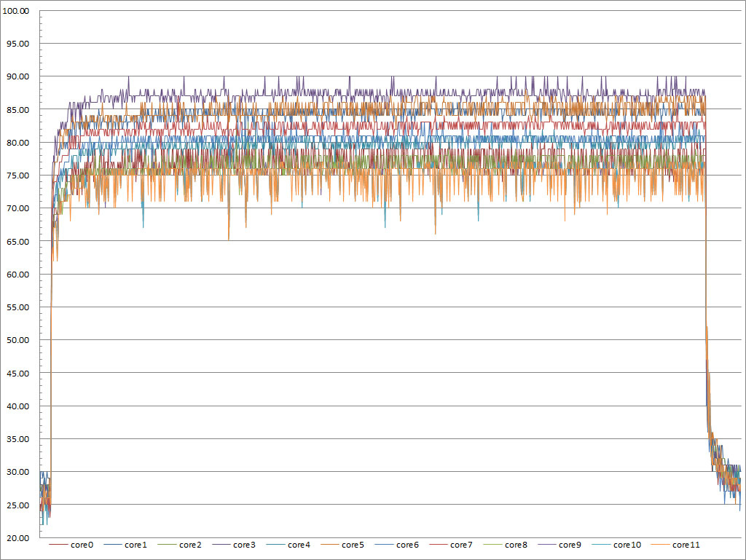The width and height of the screenshot is (746, 560).
Task: Click the 100.00 axis label
Action: pos(16,11)
